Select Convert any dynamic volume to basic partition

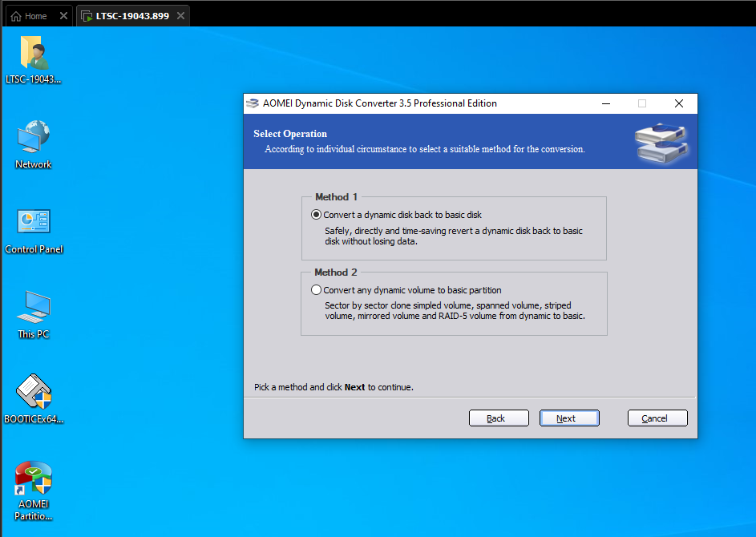click(x=407, y=289)
